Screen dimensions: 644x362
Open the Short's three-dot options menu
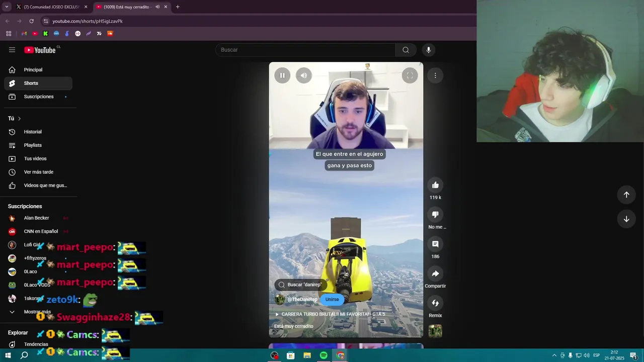[435, 75]
